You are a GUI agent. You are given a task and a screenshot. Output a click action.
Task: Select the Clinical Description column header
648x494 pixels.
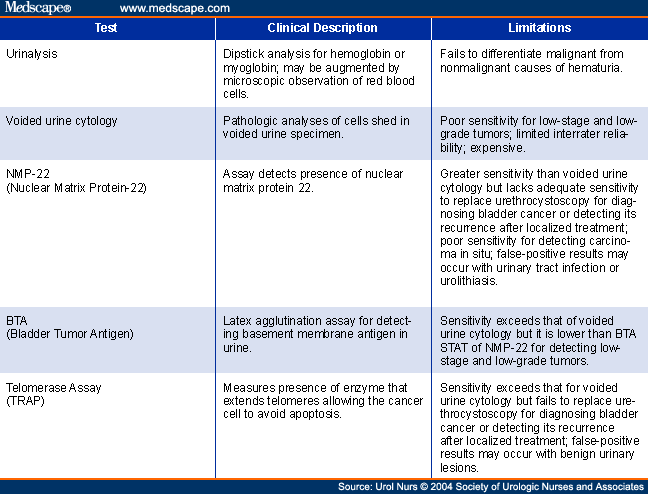point(322,28)
